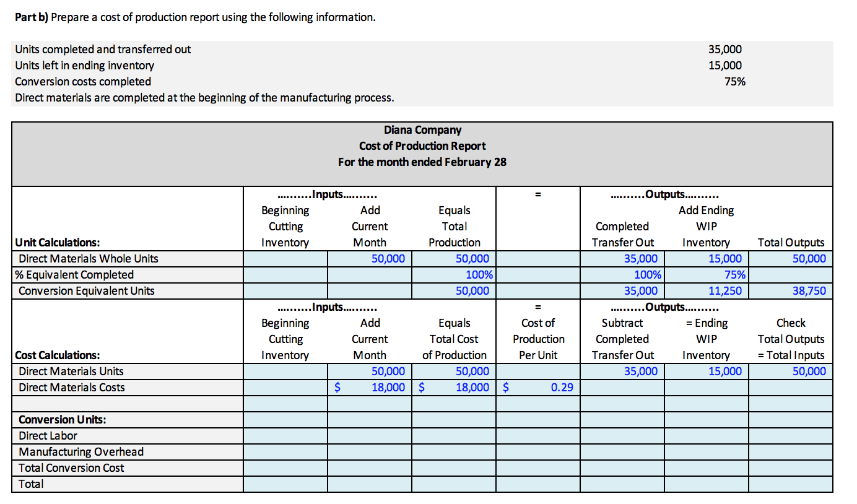This screenshot has width=857, height=504.
Task: Select the 'Cost of Production Report' heading
Action: (x=422, y=146)
